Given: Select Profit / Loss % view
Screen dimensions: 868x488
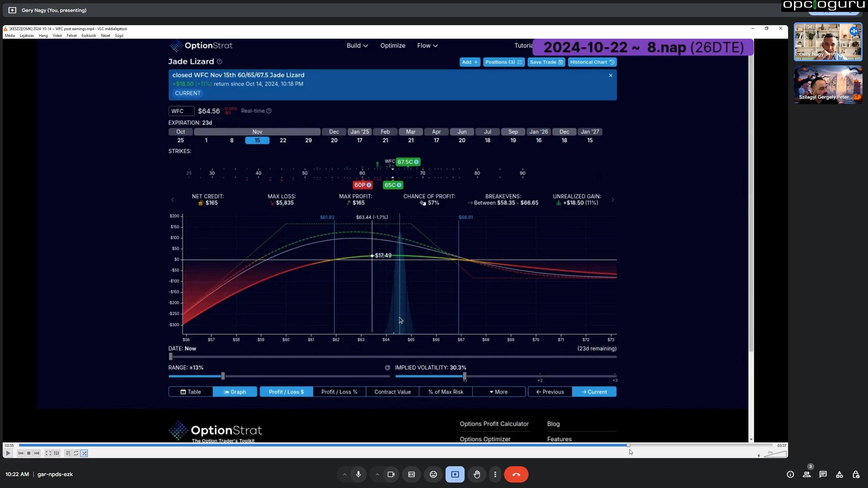Looking at the screenshot, I should pos(339,392).
